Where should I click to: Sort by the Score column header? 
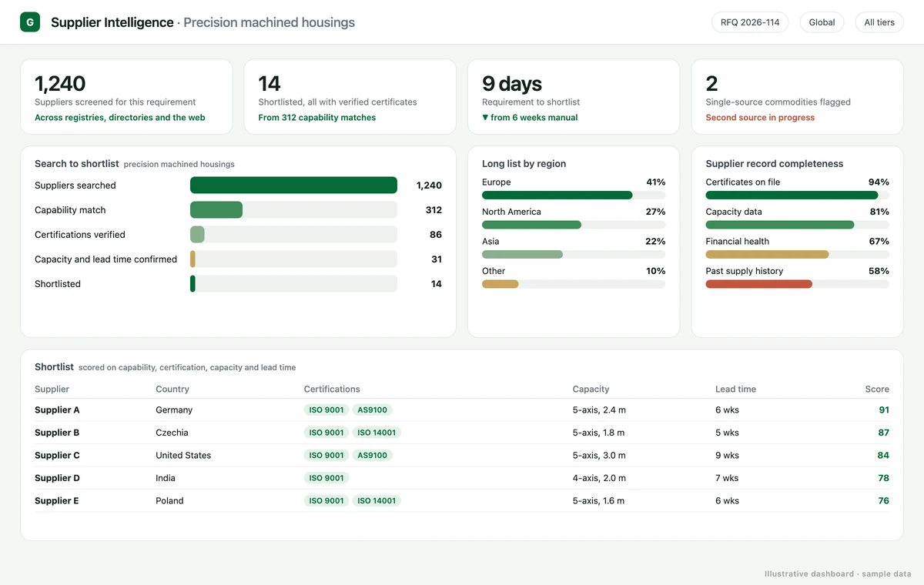coord(877,389)
